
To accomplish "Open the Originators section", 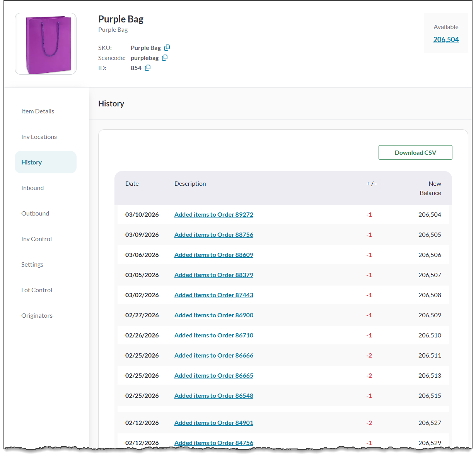I will coord(37,315).
